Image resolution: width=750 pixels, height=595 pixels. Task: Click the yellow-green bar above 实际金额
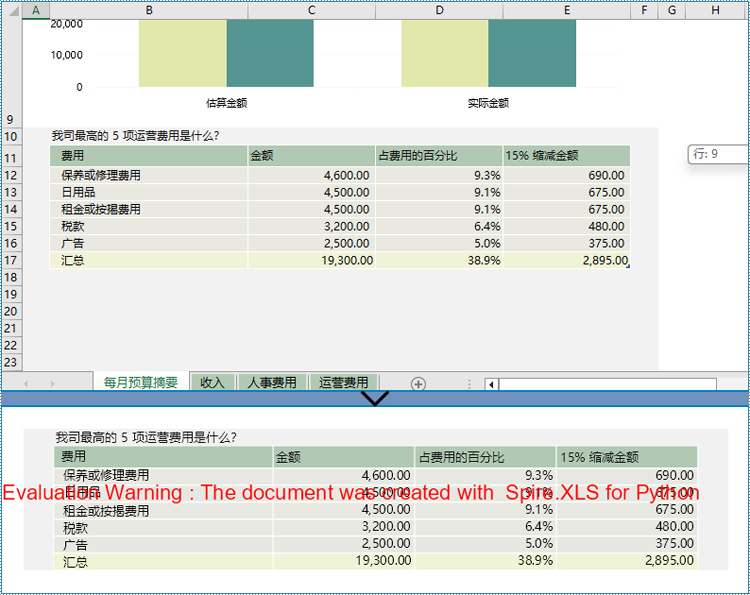coord(445,53)
